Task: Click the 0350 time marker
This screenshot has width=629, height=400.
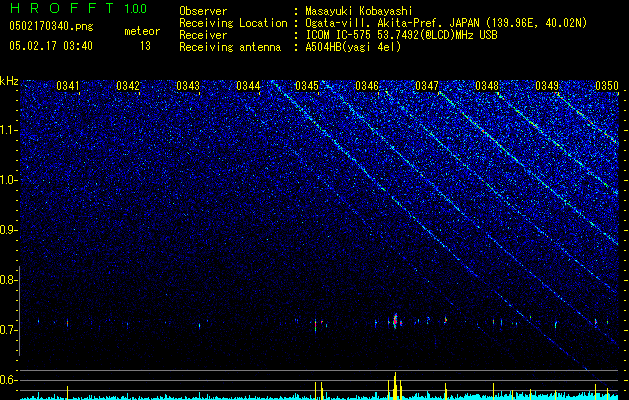Action: (x=607, y=86)
